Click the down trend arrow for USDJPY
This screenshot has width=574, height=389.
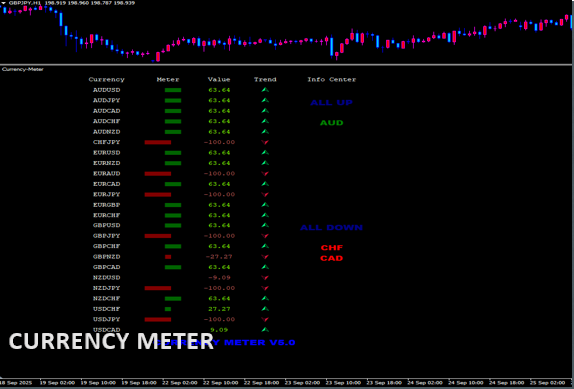[x=265, y=319]
